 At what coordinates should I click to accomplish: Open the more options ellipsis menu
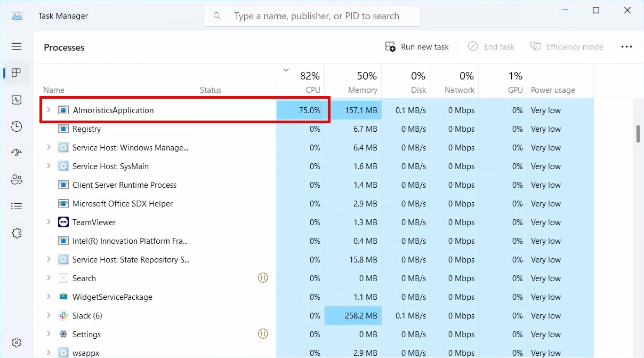(x=626, y=46)
